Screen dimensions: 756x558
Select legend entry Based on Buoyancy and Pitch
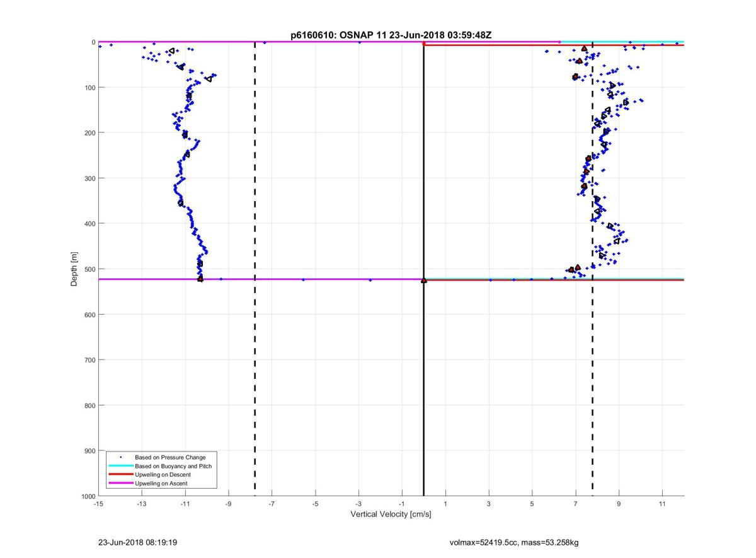(x=173, y=466)
